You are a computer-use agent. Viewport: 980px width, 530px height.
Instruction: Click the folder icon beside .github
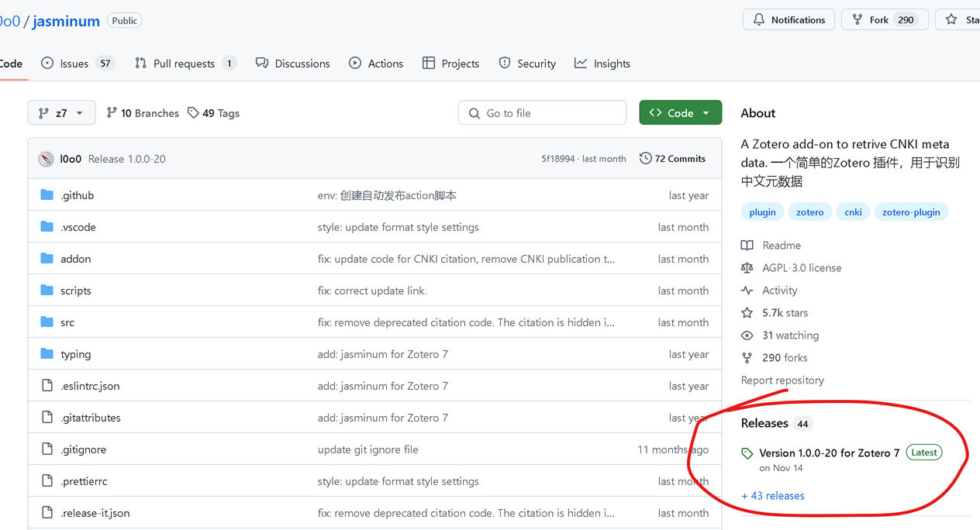[47, 195]
